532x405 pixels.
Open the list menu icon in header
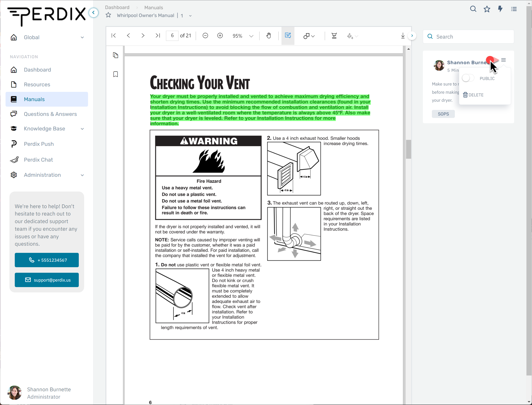[x=514, y=9]
